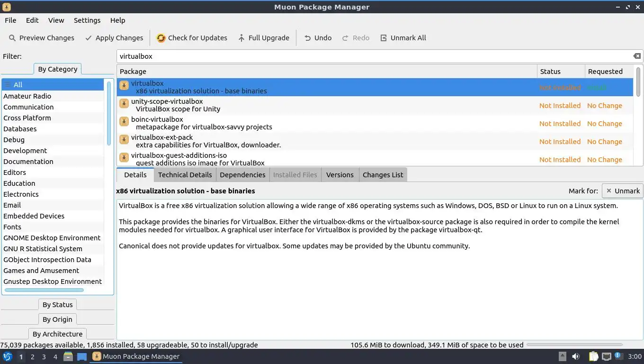Click the removable media eject tray icon

(x=562, y=356)
